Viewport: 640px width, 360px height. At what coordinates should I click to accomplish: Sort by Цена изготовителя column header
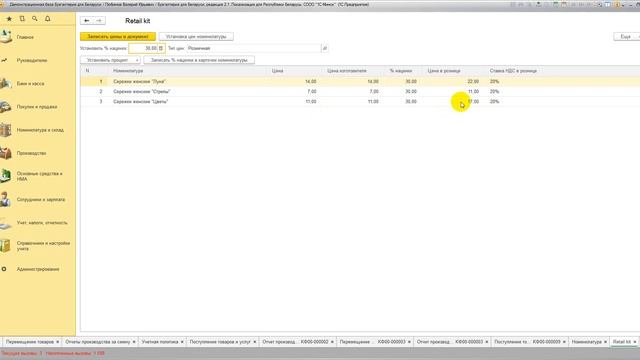(347, 71)
